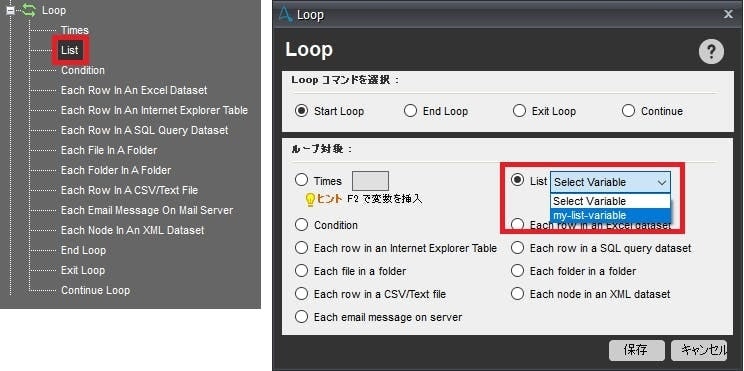Viewport: 744px width, 371px height.
Task: Choose Each File In A Folder tree item
Action: (109, 150)
